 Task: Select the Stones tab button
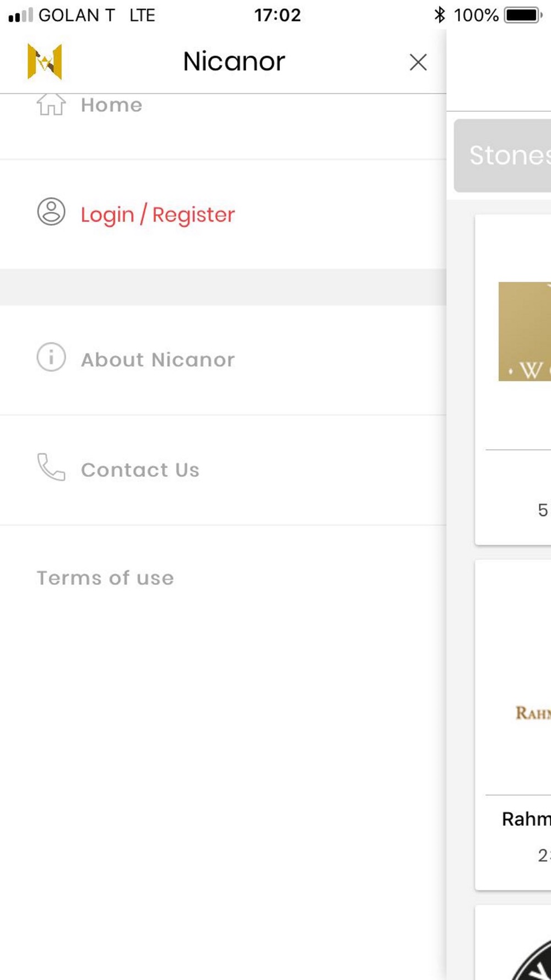[x=503, y=155]
